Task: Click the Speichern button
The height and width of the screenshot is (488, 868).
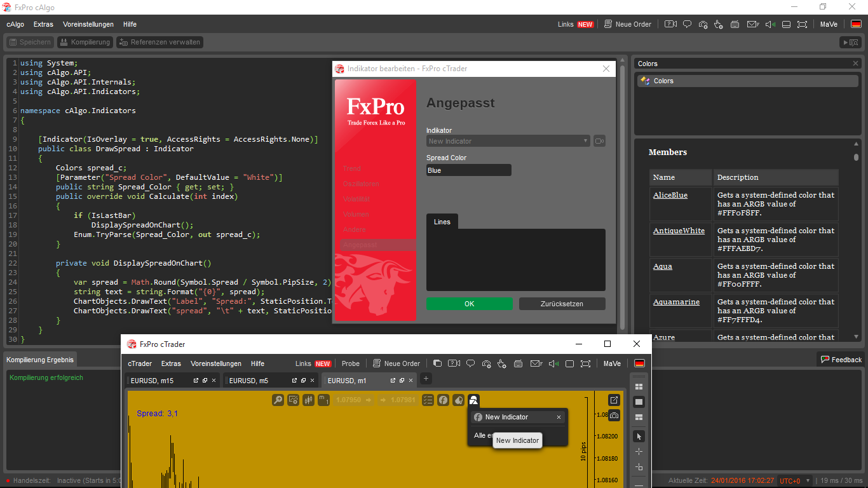Action: point(29,42)
